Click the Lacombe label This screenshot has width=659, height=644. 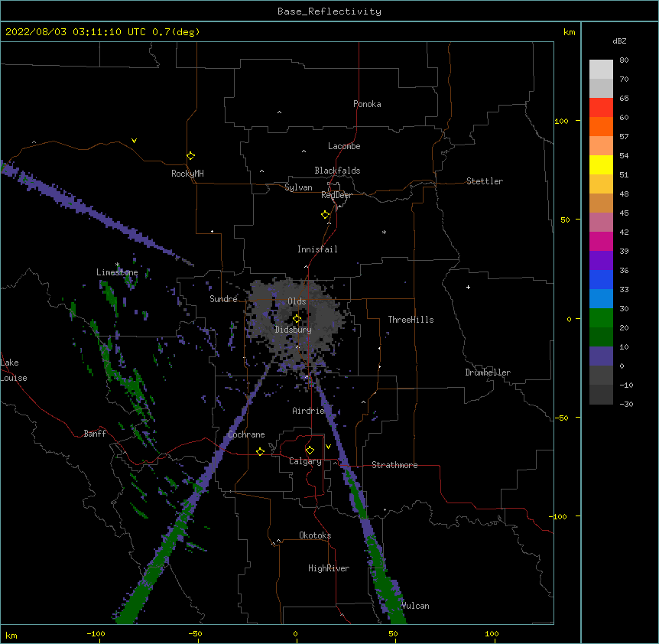point(344,146)
